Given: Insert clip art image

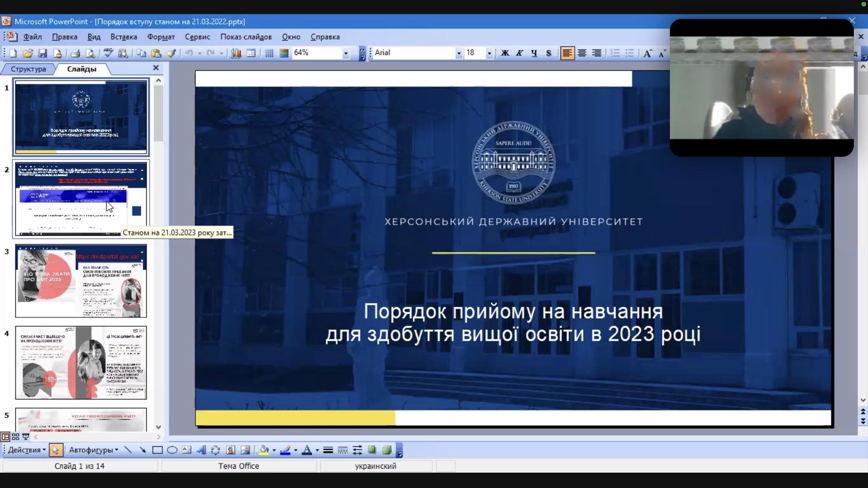Looking at the screenshot, I should (x=231, y=450).
